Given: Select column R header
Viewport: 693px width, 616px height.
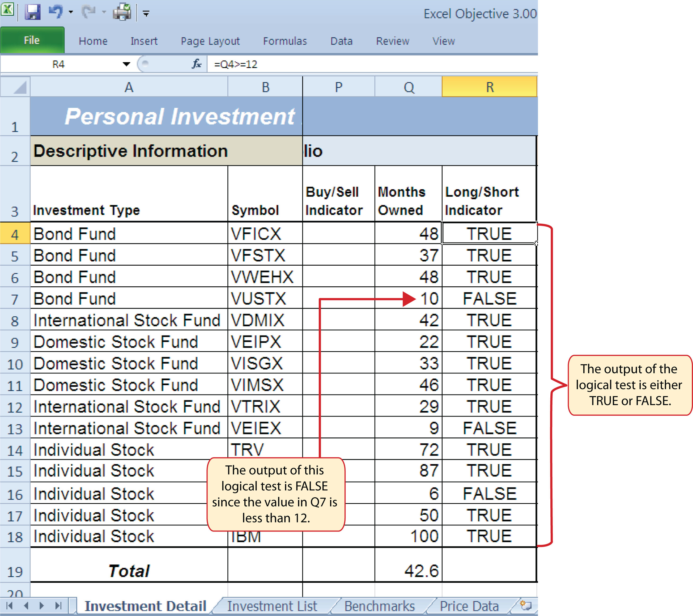Looking at the screenshot, I should coord(490,87).
